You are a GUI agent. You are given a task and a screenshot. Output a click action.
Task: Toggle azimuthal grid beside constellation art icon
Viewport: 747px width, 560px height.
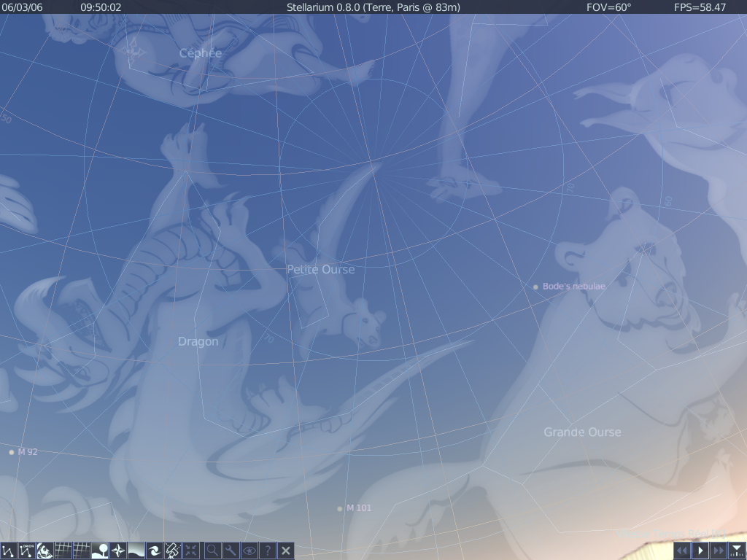click(x=63, y=551)
